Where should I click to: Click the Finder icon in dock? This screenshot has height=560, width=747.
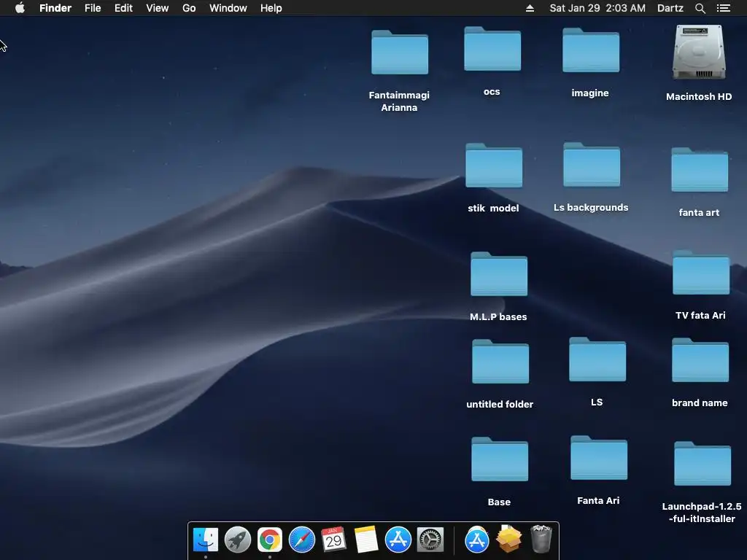coord(206,540)
